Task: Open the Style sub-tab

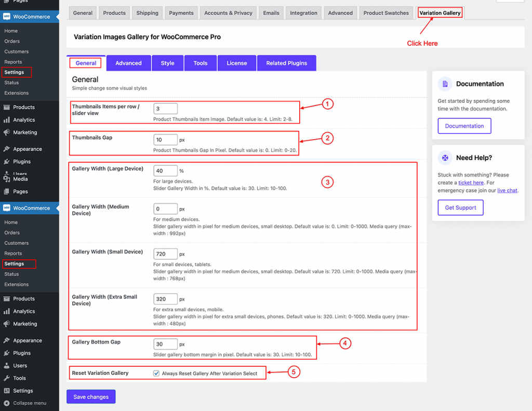Action: pyautogui.click(x=168, y=63)
